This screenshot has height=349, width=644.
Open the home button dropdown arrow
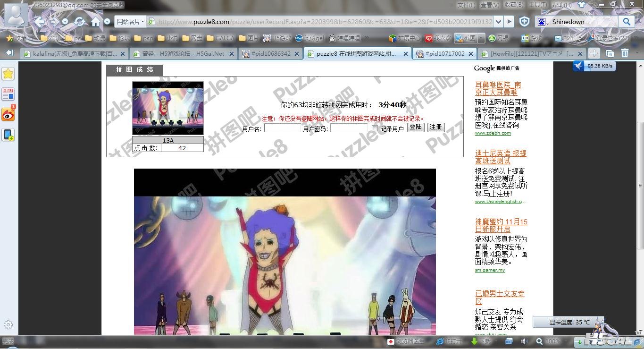pyautogui.click(x=107, y=22)
